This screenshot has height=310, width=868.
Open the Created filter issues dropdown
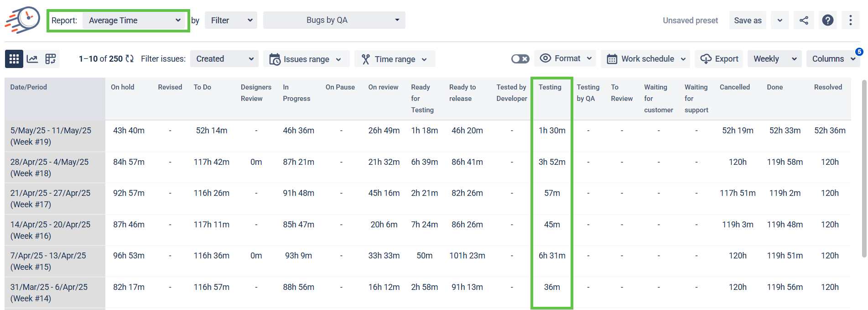[x=224, y=59]
